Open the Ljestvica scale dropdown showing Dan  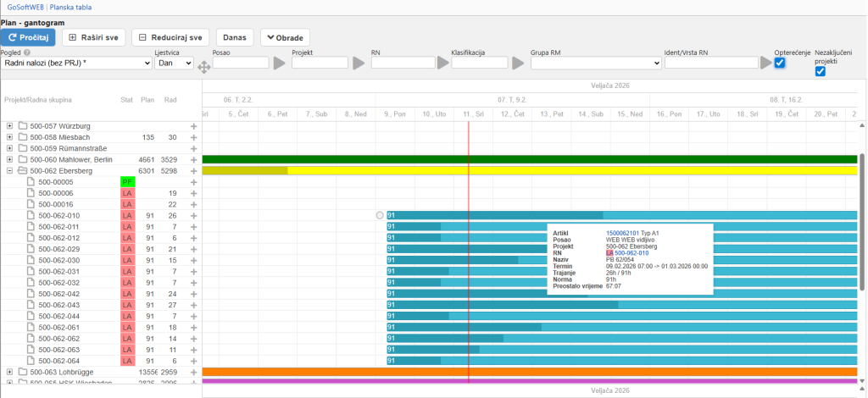[175, 63]
